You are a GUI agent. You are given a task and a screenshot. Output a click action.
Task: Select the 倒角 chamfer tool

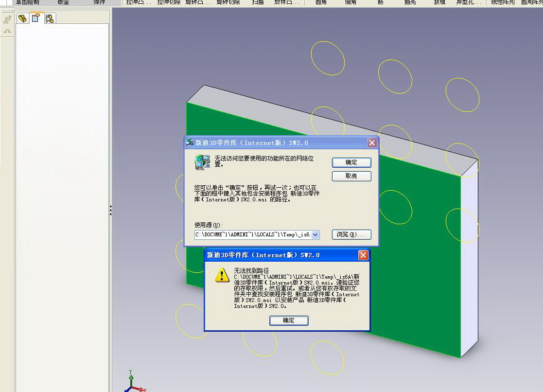[x=350, y=2]
